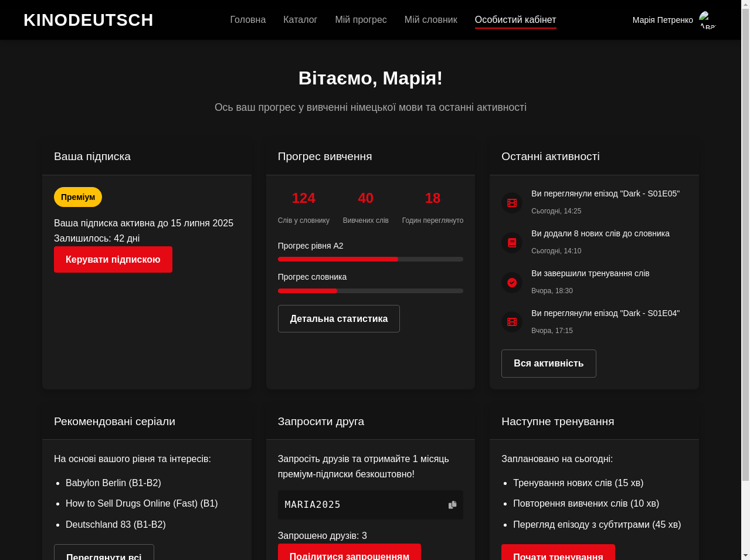The image size is (750, 560).
Task: Click the dictionary icon on the new words activity
Action: tap(511, 242)
